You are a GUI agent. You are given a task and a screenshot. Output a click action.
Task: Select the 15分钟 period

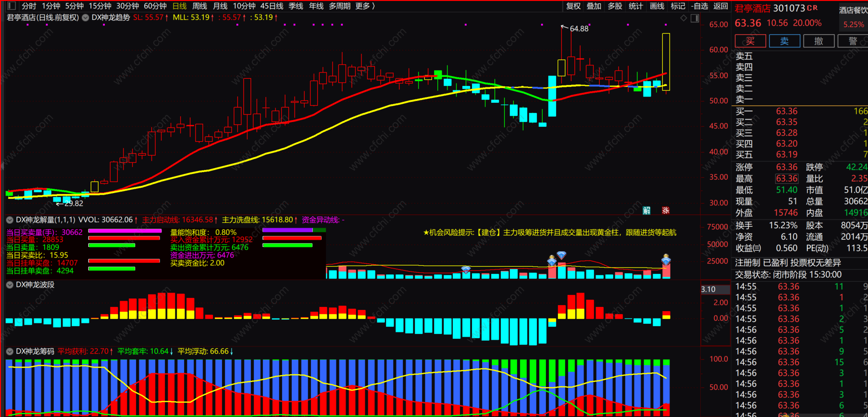(x=100, y=6)
